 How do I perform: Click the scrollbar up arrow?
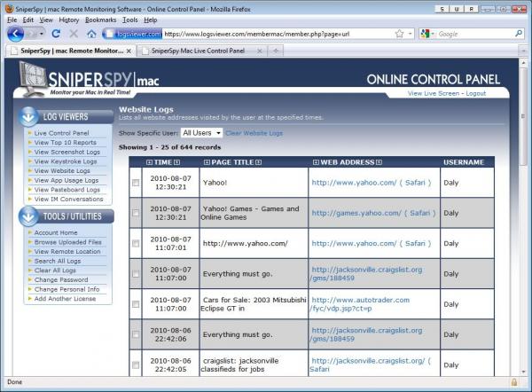(x=523, y=63)
